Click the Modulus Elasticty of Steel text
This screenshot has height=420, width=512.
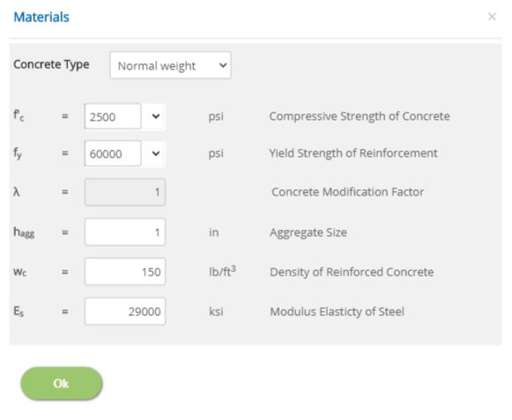point(337,312)
